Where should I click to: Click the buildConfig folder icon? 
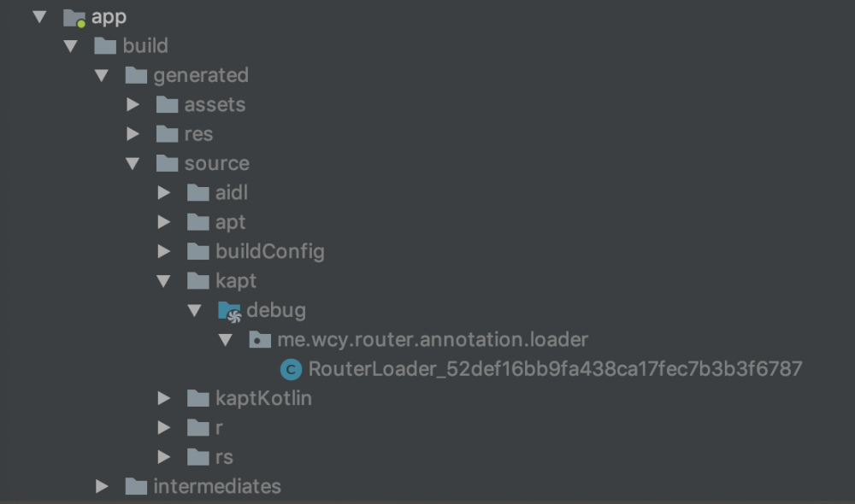(198, 252)
